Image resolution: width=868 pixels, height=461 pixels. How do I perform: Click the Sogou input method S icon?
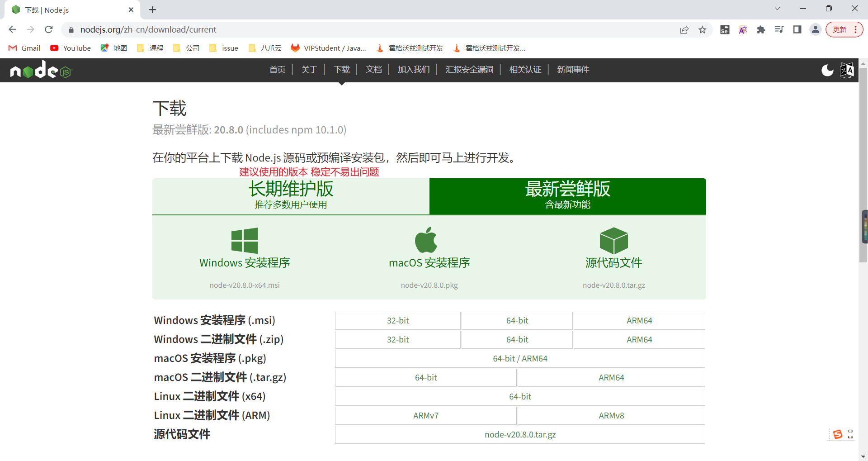click(838, 434)
